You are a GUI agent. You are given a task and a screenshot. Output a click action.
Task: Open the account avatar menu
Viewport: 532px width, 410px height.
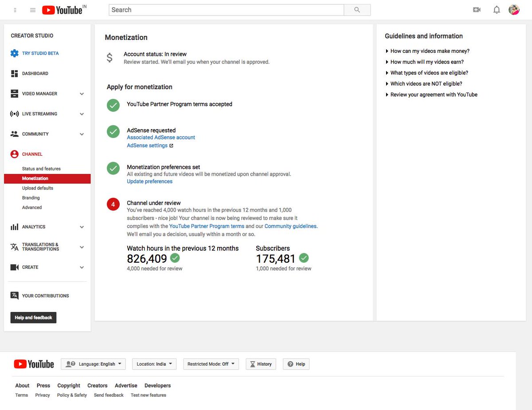(x=514, y=10)
